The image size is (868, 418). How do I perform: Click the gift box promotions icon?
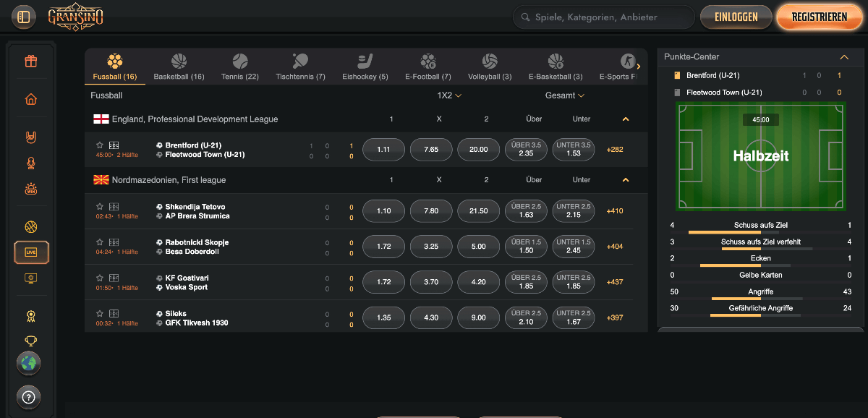[x=30, y=61]
